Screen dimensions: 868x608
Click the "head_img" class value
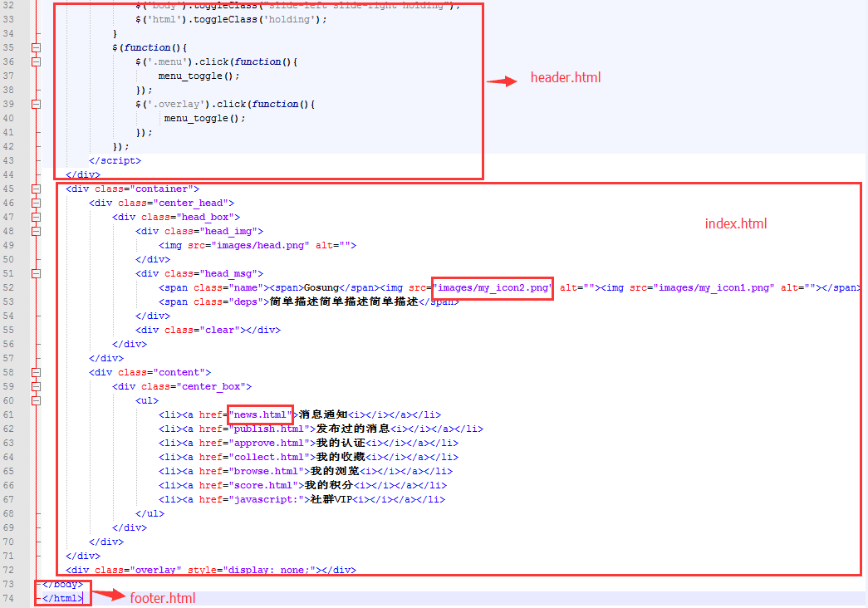(x=228, y=232)
